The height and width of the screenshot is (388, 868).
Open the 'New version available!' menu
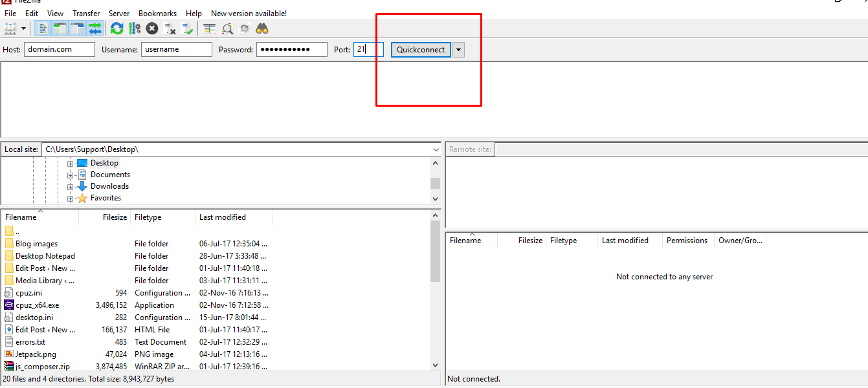click(x=249, y=13)
